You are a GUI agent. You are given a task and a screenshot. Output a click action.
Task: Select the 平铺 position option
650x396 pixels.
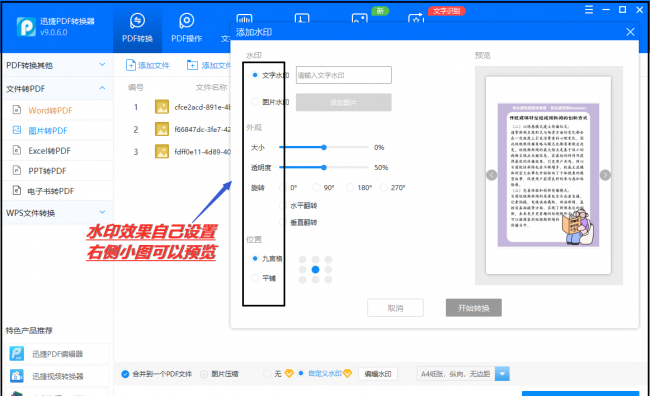click(x=255, y=278)
